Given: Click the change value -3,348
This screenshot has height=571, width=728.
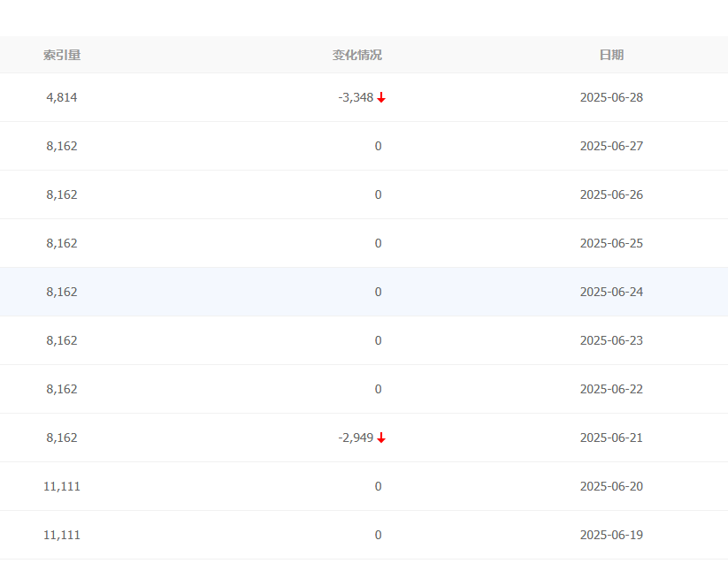Looking at the screenshot, I should click(x=356, y=97).
